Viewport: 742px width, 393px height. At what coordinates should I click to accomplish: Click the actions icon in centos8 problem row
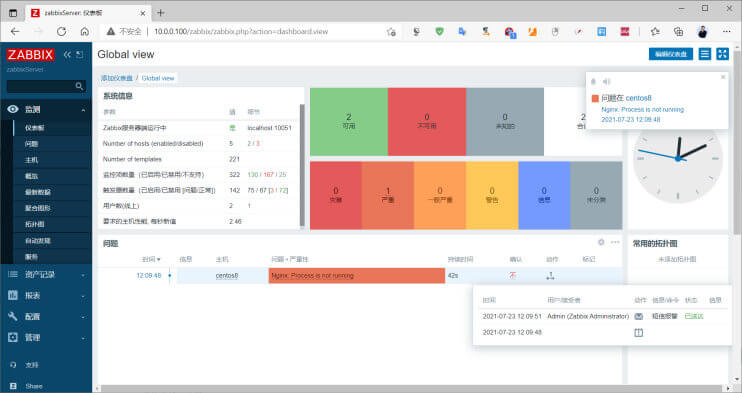[x=550, y=276]
